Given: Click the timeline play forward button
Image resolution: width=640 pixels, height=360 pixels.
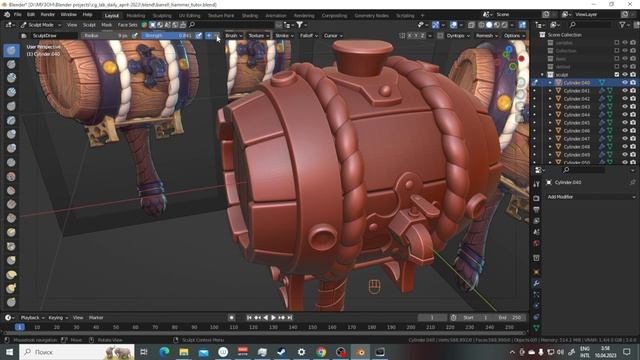Looking at the screenshot, I should 273,318.
